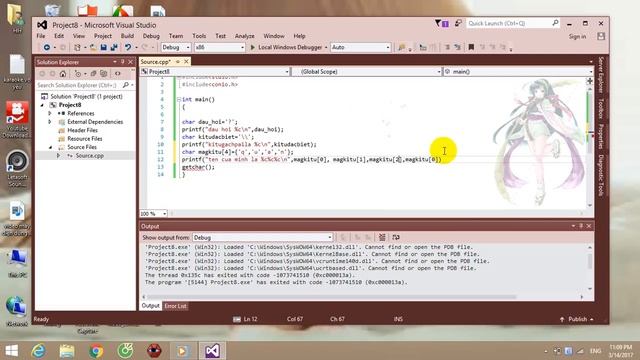Open the Build menu
This screenshot has width=640, height=360.
click(x=127, y=36)
